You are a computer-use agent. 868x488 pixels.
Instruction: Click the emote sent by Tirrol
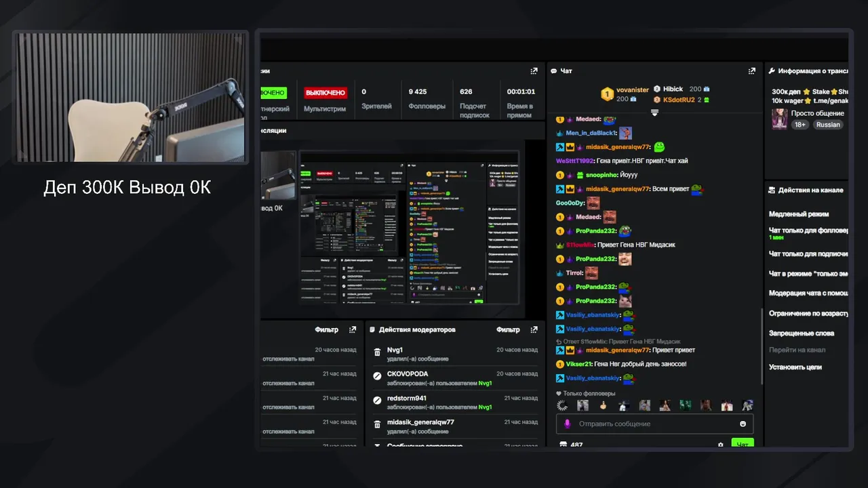[x=591, y=272]
